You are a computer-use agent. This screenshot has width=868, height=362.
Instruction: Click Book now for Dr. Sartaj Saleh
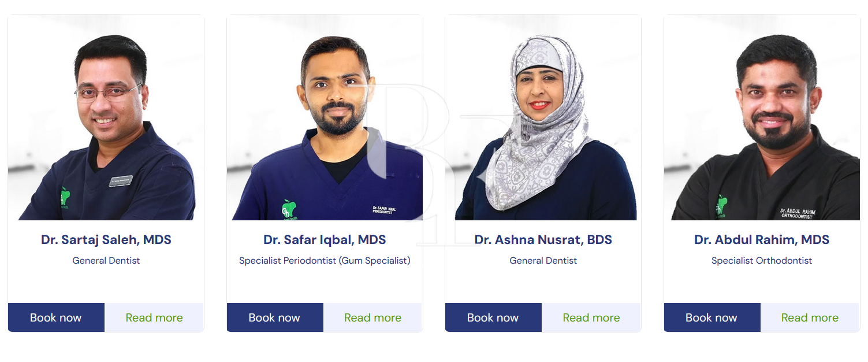(55, 317)
